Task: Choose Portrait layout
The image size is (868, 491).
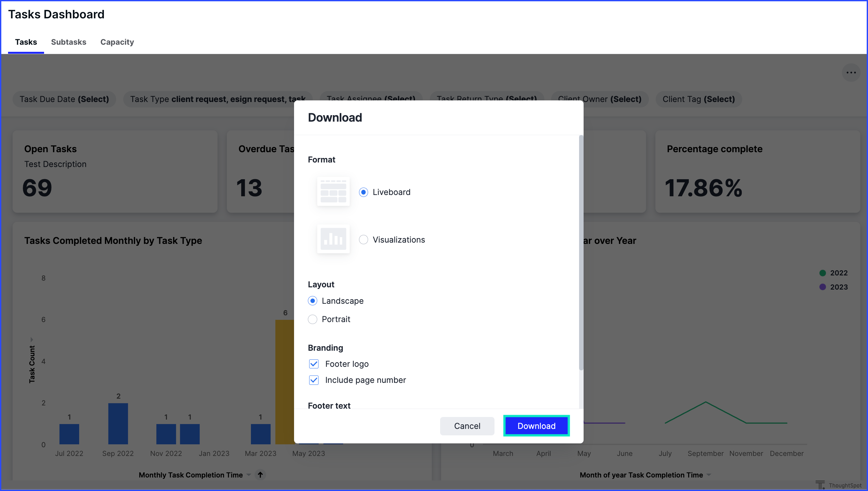Action: coord(312,319)
